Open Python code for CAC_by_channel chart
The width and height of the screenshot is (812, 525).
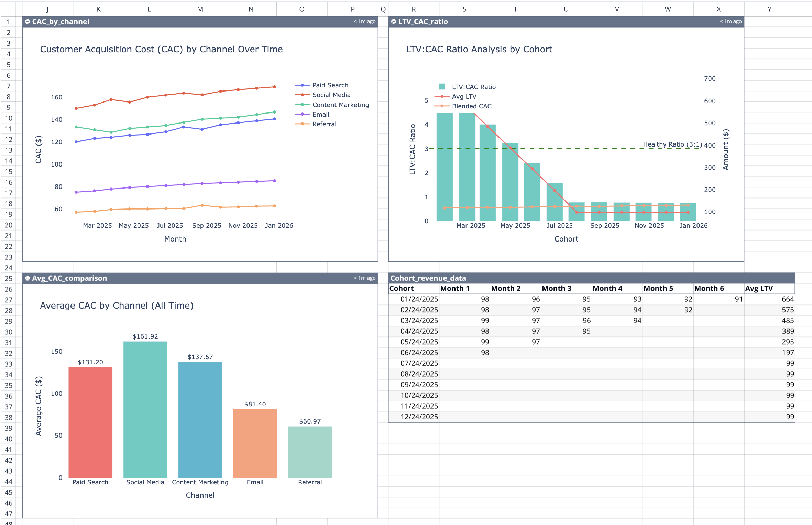click(x=27, y=21)
